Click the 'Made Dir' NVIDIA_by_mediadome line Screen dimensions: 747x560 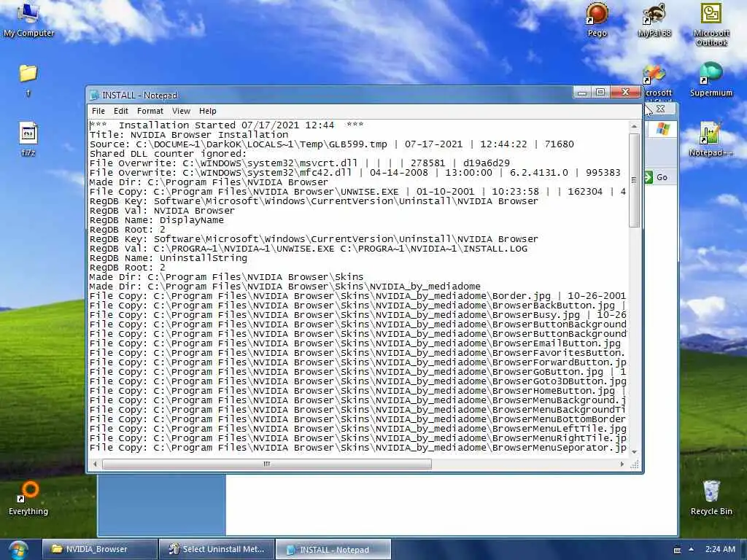tap(285, 287)
